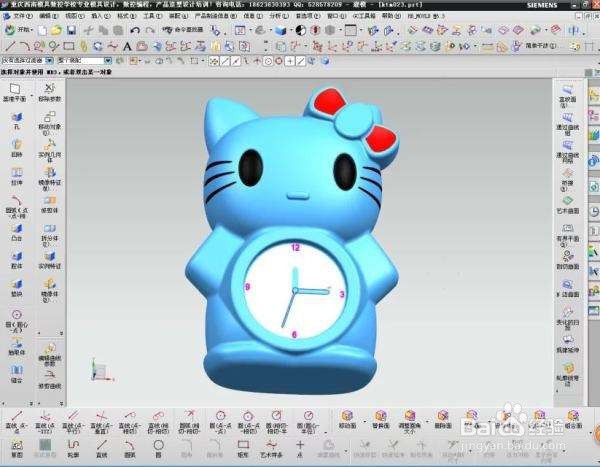600x467 pixels.
Task: Click the Undo arrow icon
Action: coord(135,30)
